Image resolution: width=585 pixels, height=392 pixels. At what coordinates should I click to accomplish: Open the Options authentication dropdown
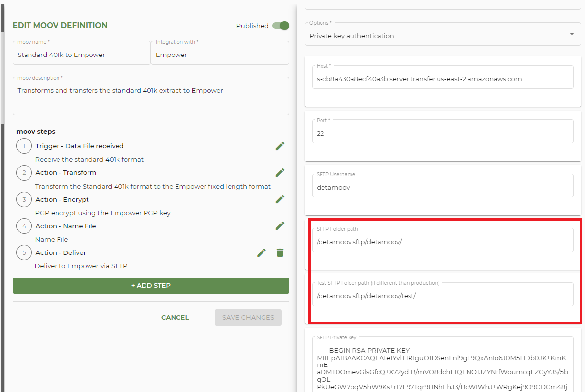coord(572,34)
